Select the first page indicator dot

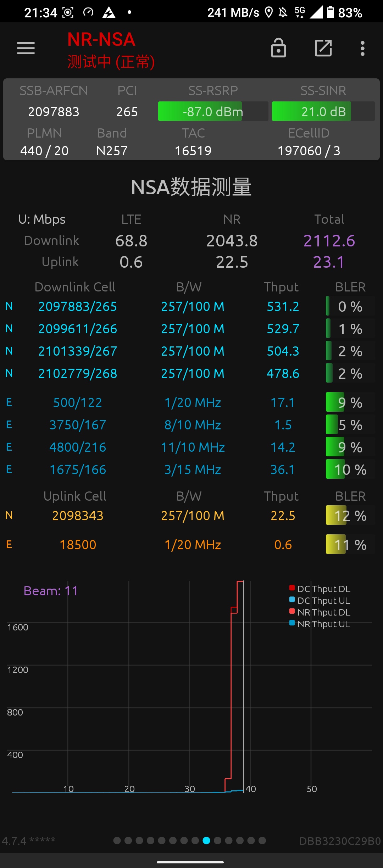(117, 840)
